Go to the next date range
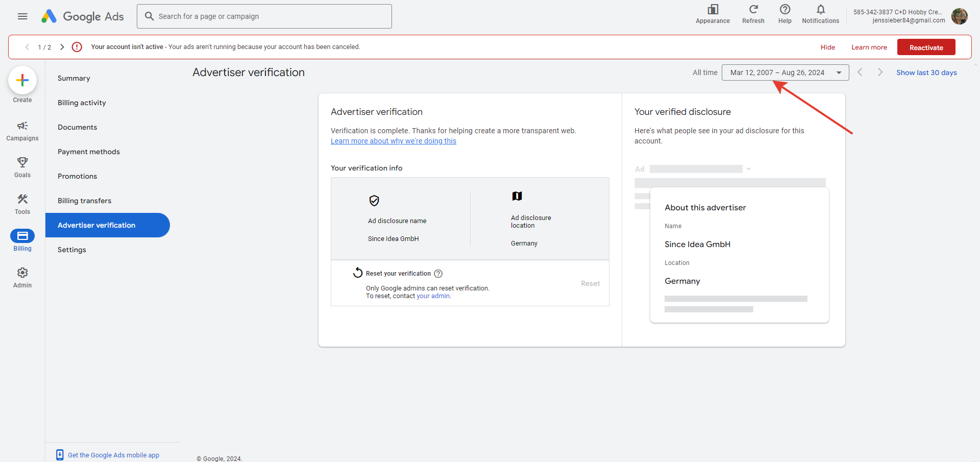 [x=880, y=72]
